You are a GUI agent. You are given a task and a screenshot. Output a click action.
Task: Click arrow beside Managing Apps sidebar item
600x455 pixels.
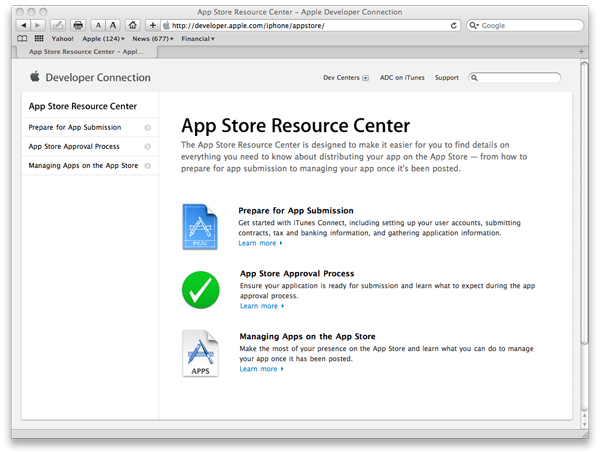pos(147,166)
